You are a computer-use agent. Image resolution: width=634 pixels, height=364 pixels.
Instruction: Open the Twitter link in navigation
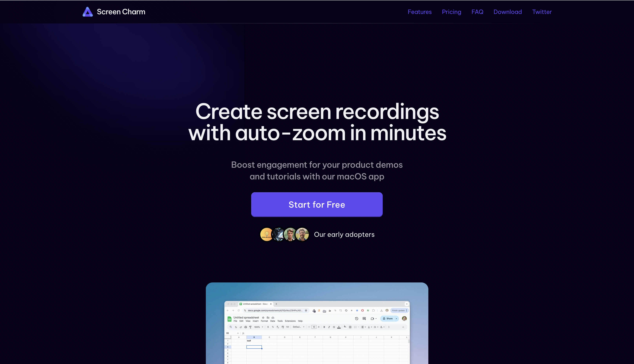coord(542,12)
